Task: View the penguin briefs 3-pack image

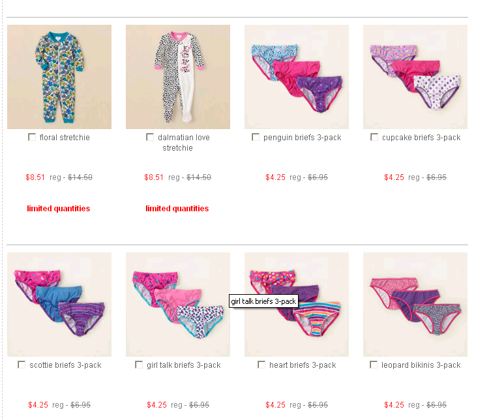Action: [x=297, y=77]
